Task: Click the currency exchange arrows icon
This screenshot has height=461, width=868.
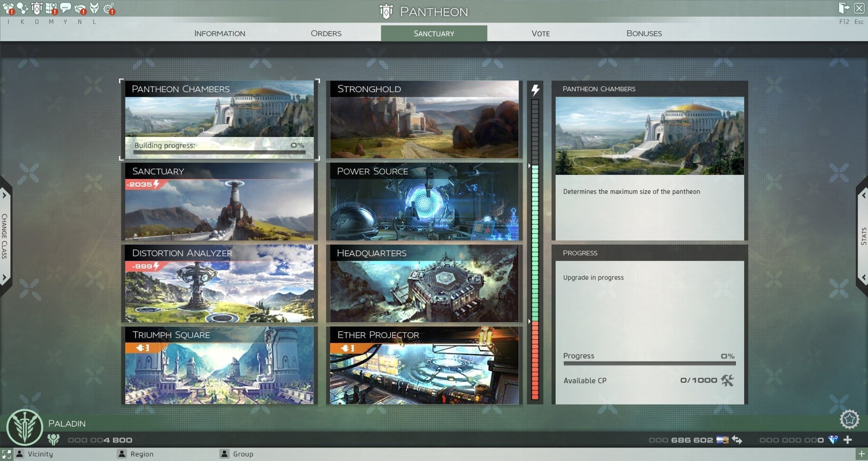Action: click(x=737, y=440)
